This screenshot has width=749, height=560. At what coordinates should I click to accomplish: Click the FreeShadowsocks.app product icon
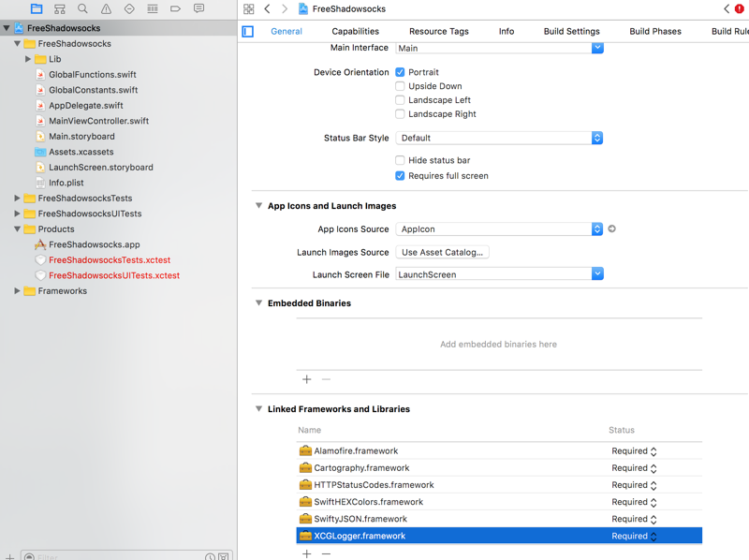pos(40,244)
